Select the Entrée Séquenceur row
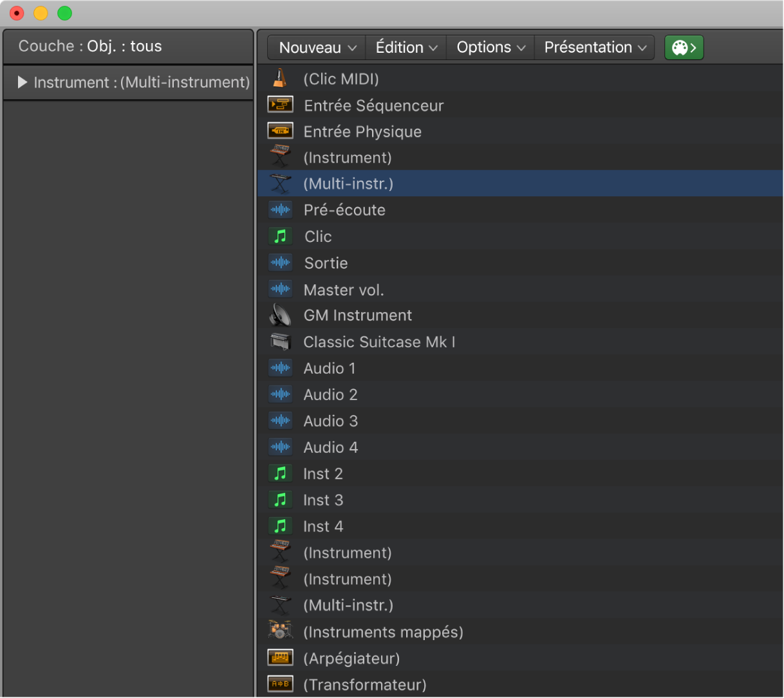784x698 pixels. click(x=520, y=106)
